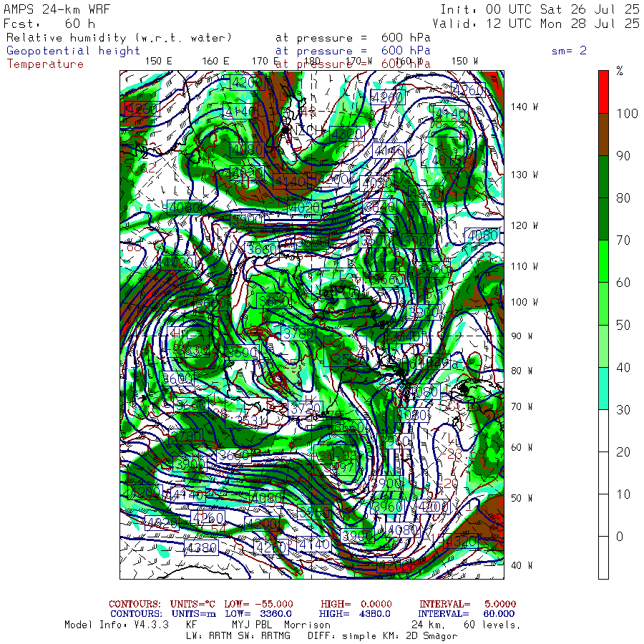Click the 'Init: 00 UTC Sat 26 Jul 25' line
The image size is (644, 644).
pos(540,9)
